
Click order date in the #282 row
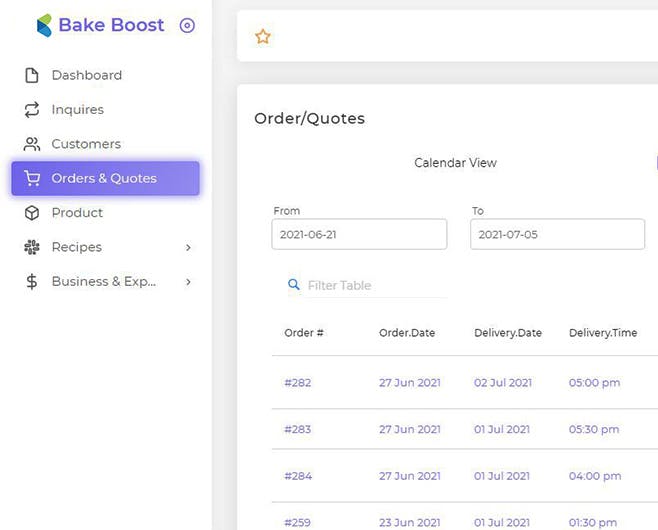410,383
